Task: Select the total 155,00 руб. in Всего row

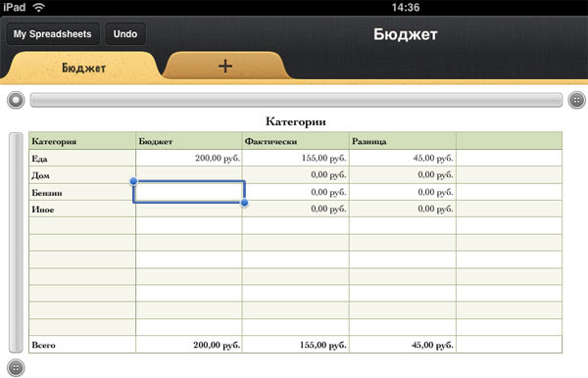Action: tap(296, 345)
